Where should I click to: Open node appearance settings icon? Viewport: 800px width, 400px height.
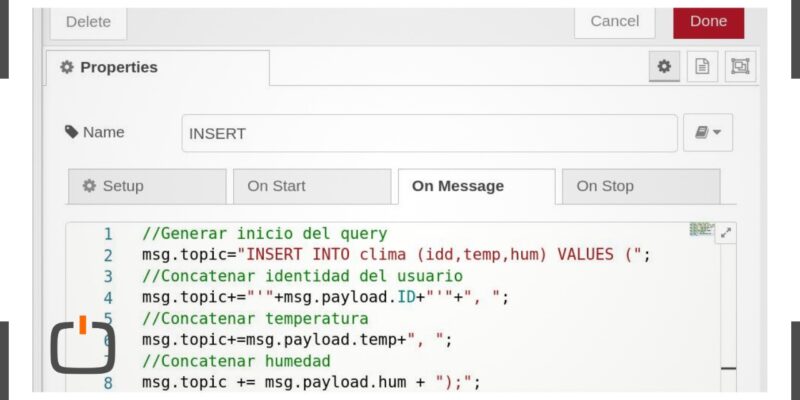click(740, 66)
